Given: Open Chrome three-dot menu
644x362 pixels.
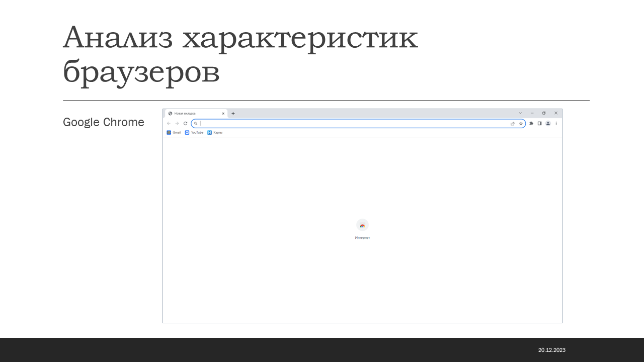Looking at the screenshot, I should point(556,123).
